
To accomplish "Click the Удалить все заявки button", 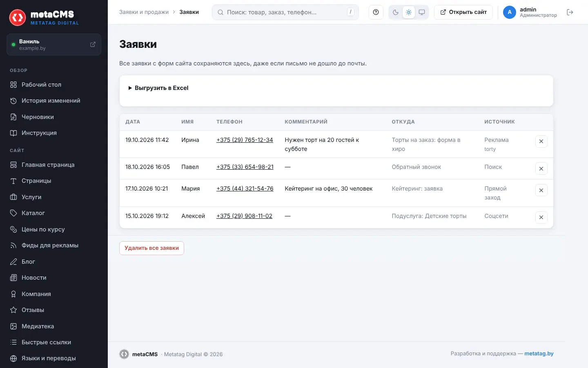I will (151, 248).
